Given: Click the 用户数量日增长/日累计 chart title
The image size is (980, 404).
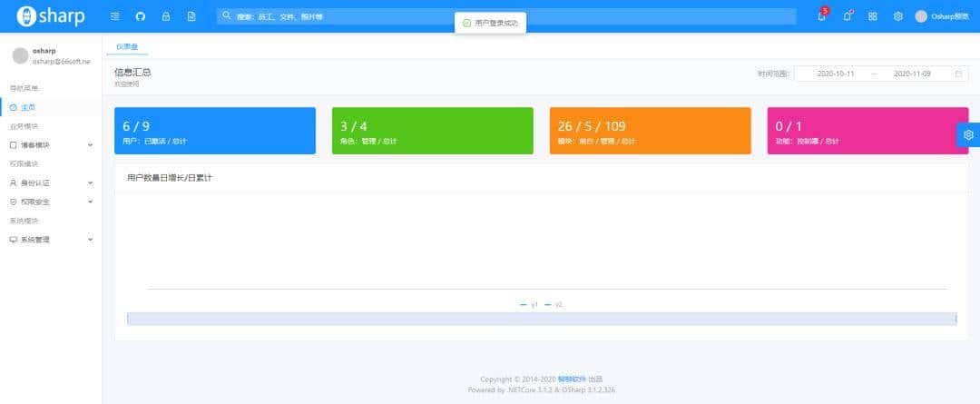Looking at the screenshot, I should pyautogui.click(x=170, y=178).
